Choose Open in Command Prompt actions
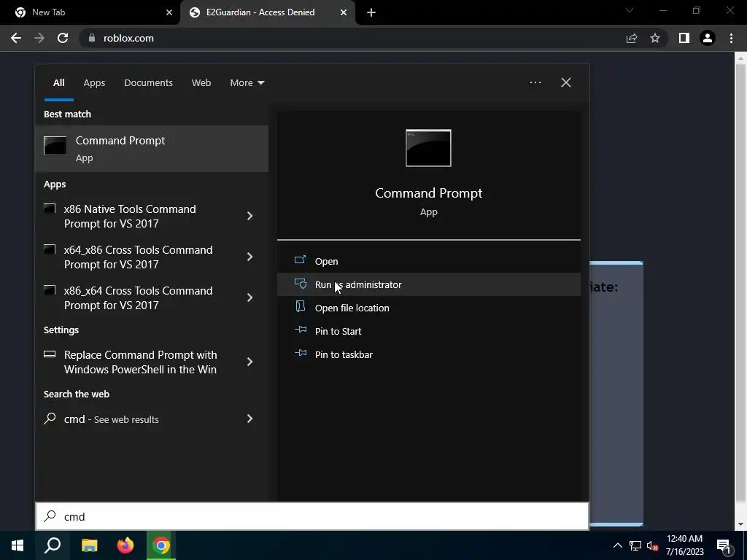747x560 pixels. [428, 261]
